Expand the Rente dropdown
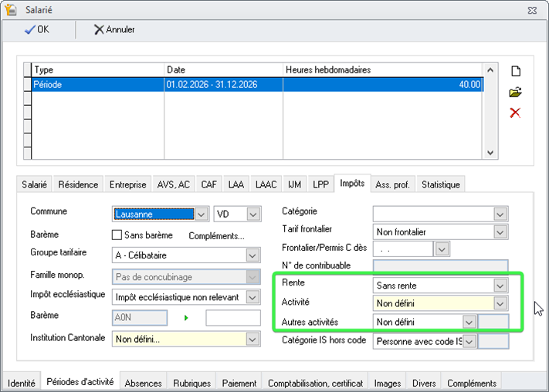549x392 pixels. coord(500,285)
